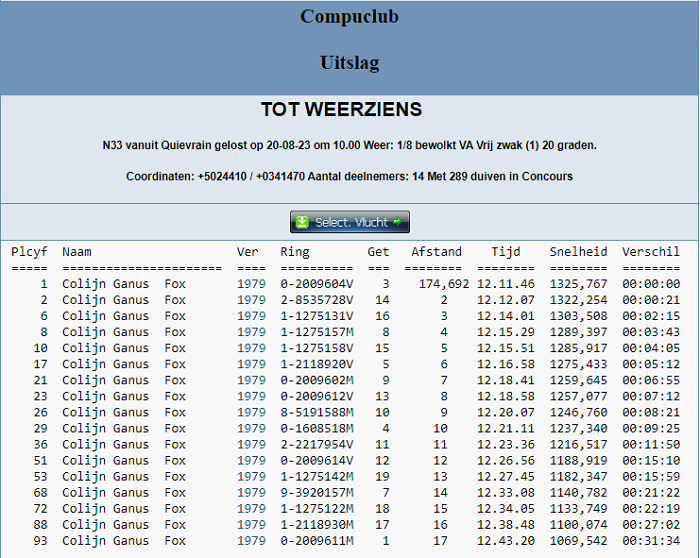The image size is (700, 558).
Task: Open the 1979 link in row with ring 1-1275131V
Action: 251,316
